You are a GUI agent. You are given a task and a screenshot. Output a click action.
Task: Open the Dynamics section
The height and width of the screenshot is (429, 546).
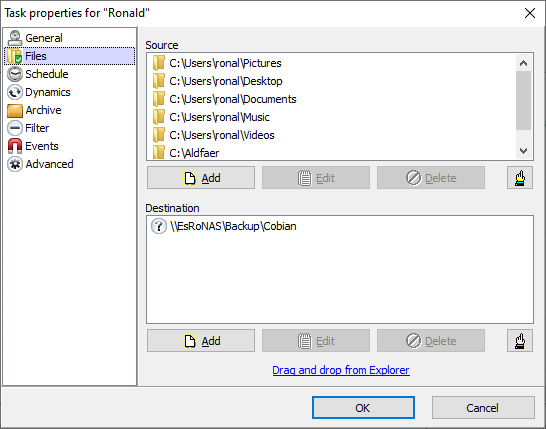[x=39, y=92]
